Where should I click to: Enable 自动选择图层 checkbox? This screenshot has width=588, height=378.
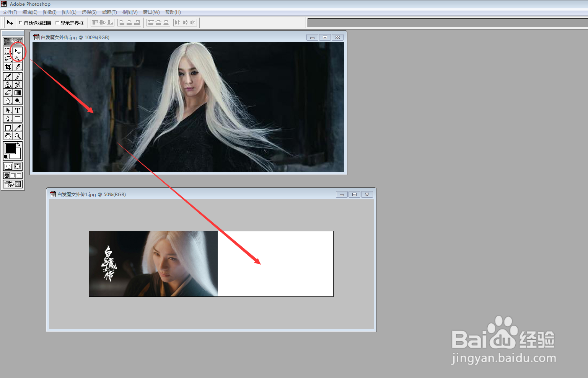coord(21,23)
